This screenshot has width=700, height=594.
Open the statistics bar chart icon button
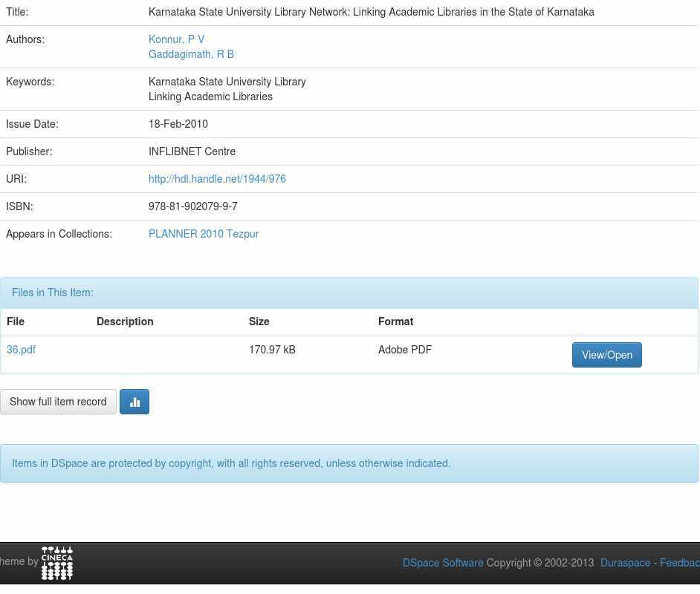coord(135,402)
